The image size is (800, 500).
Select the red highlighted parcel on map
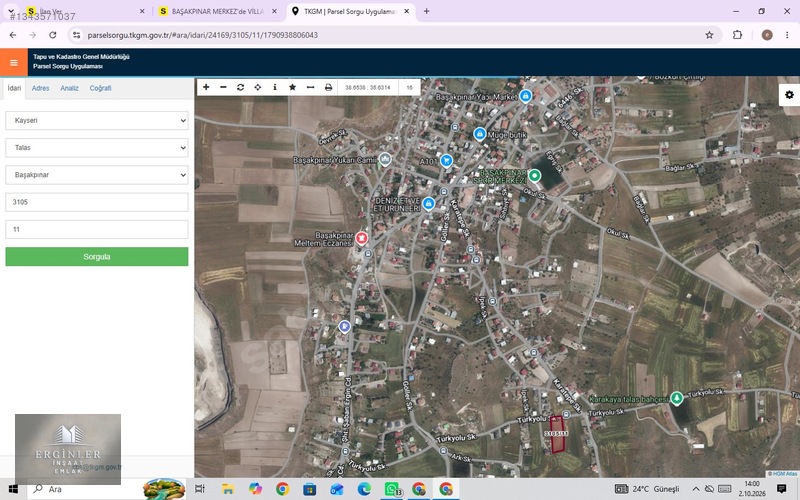[557, 435]
